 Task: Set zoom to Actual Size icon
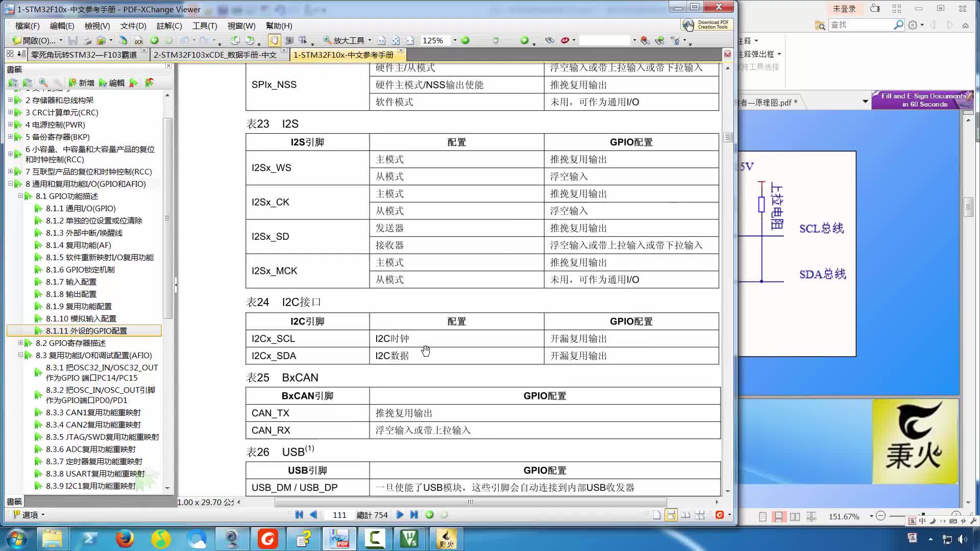381,40
